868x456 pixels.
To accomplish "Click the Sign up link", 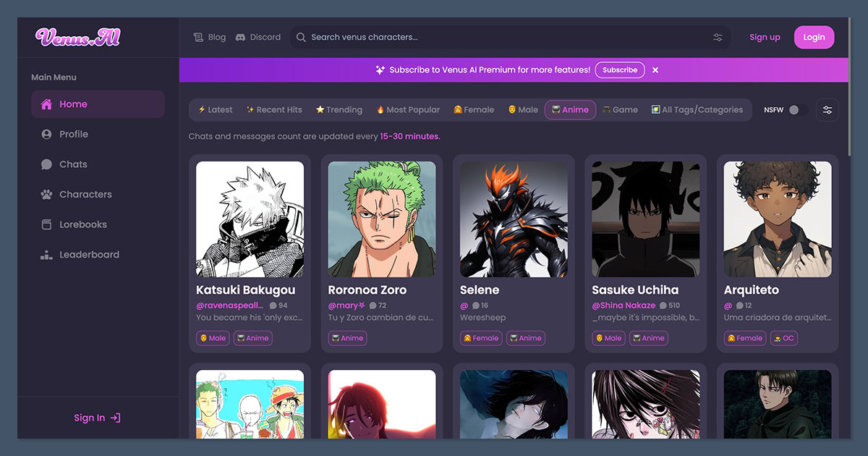I will tap(765, 38).
